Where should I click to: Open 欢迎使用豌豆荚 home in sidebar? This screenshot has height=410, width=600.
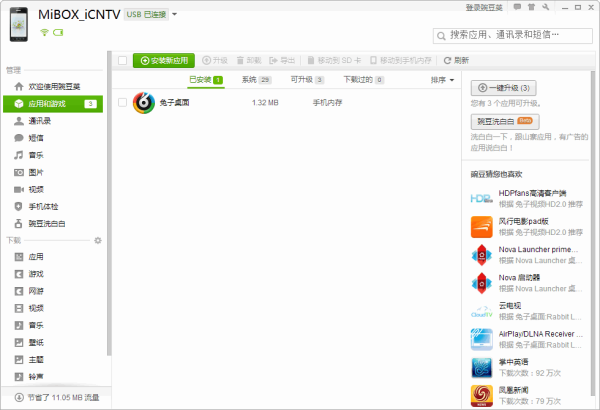pos(54,87)
